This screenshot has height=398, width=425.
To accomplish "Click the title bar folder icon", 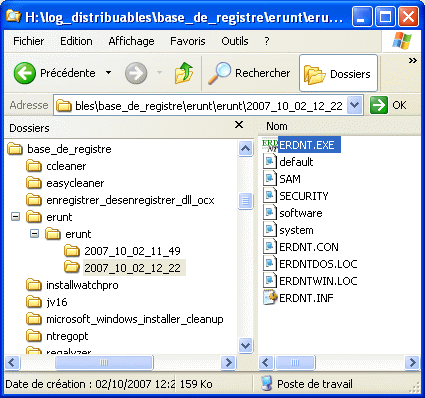I will (14, 15).
